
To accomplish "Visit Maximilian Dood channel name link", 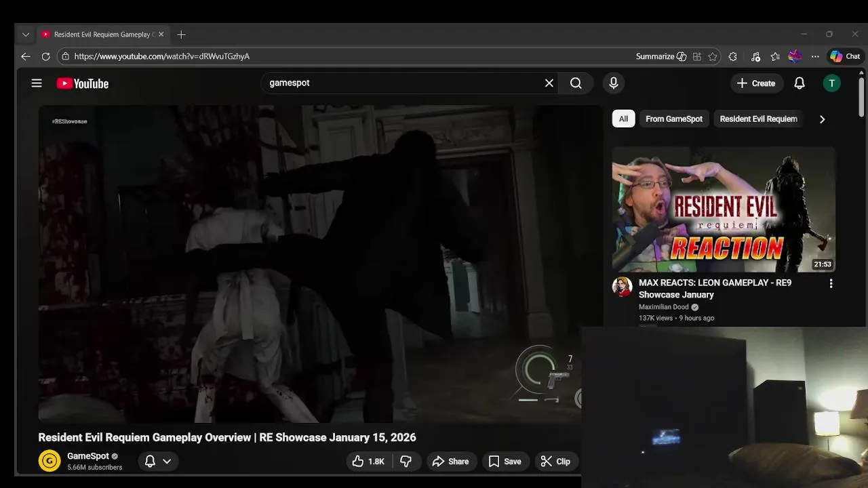I will tap(663, 307).
